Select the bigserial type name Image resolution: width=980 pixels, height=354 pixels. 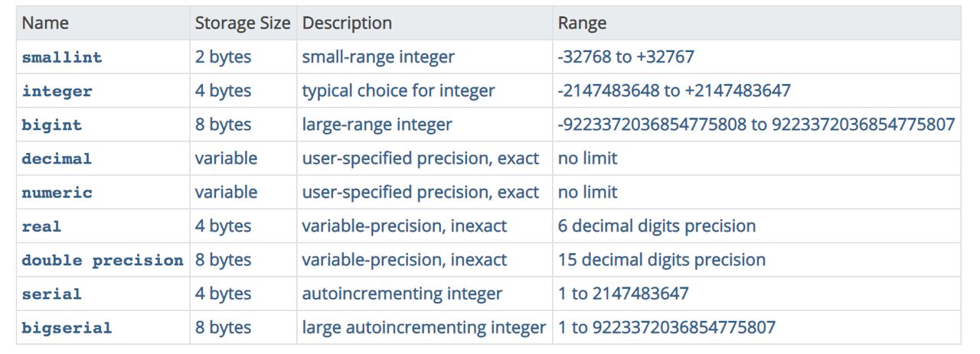tap(67, 328)
